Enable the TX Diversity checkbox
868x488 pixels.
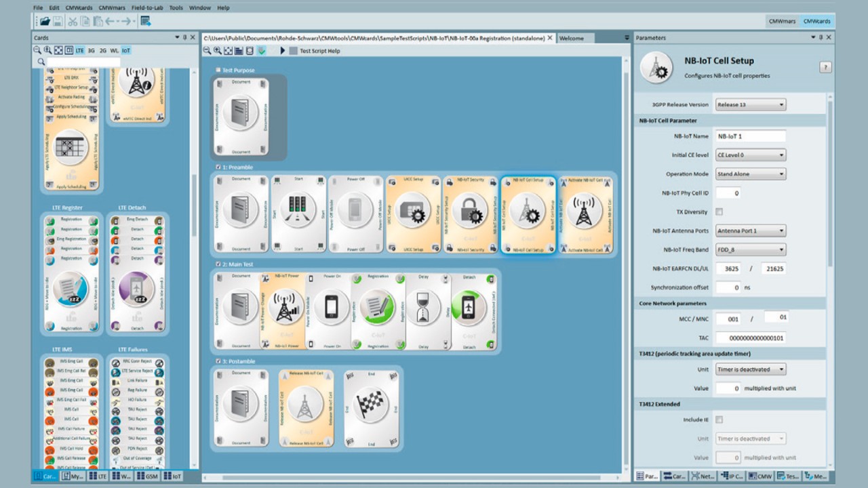tap(719, 212)
